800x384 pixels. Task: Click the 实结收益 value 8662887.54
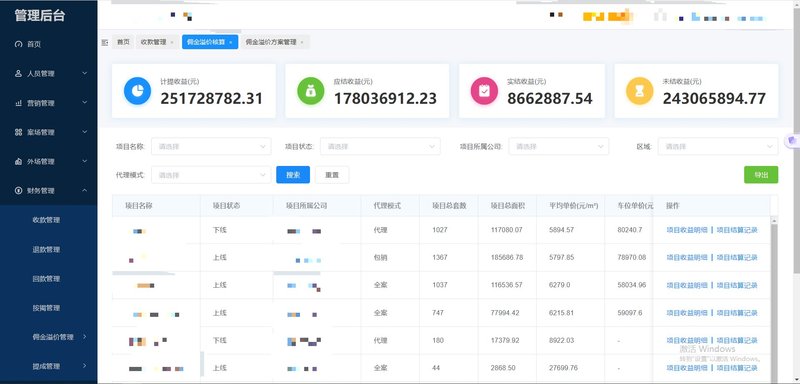(x=549, y=98)
